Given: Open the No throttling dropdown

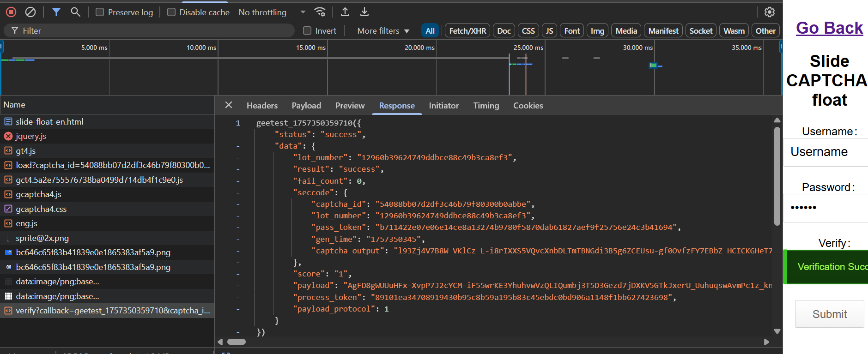Looking at the screenshot, I should point(272,12).
